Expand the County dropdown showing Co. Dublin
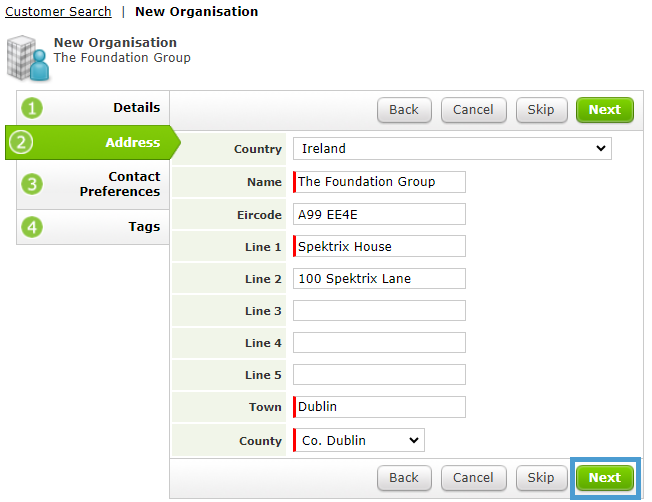652x502 pixels. click(358, 440)
